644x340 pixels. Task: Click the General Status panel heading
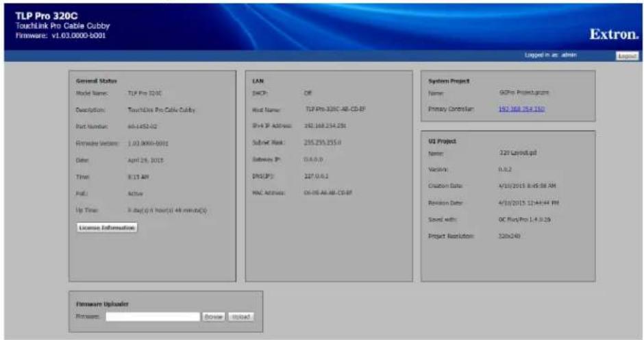point(96,81)
